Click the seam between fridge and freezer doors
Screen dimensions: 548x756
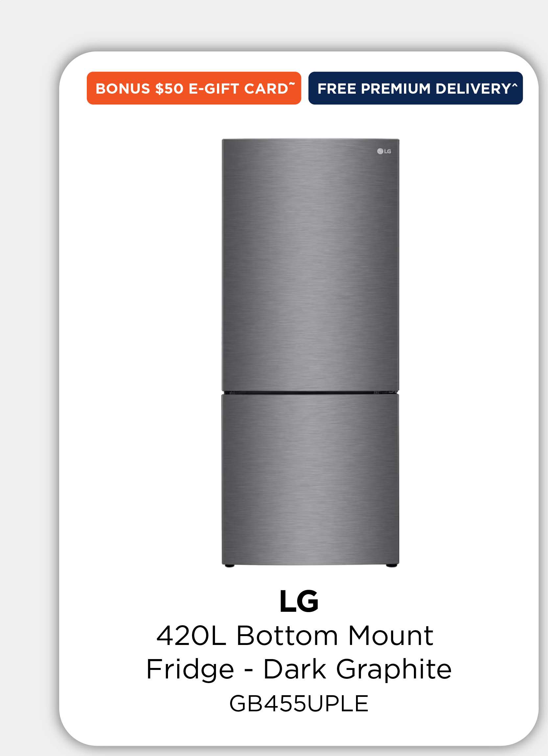[310, 393]
